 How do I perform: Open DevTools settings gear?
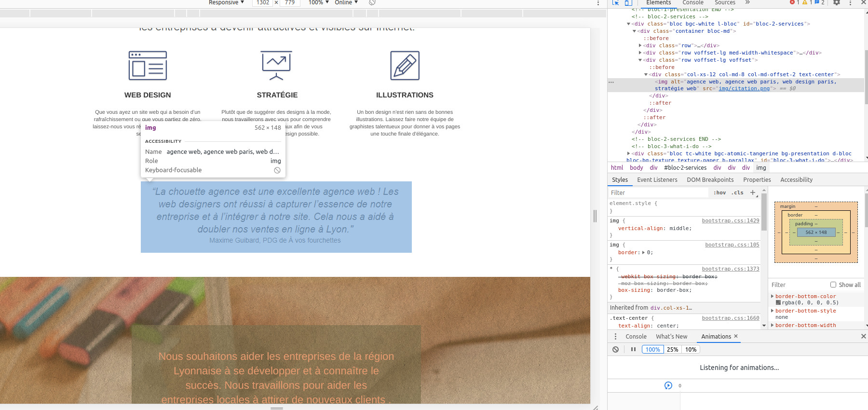[x=837, y=2]
